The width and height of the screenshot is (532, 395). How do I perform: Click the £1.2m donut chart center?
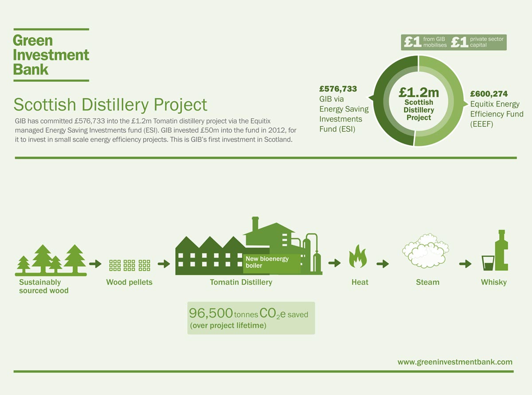click(419, 104)
